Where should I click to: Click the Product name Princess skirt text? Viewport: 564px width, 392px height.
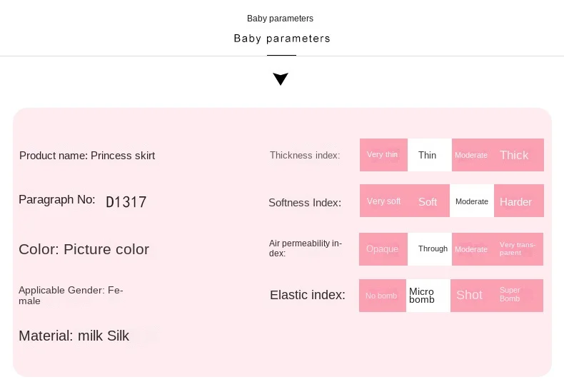pos(87,156)
